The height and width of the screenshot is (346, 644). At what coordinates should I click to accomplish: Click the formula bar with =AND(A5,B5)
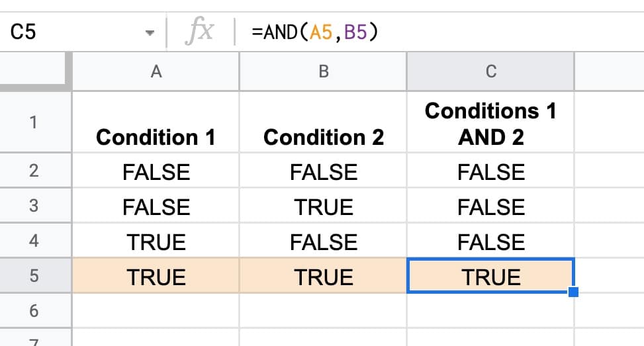pos(439,32)
